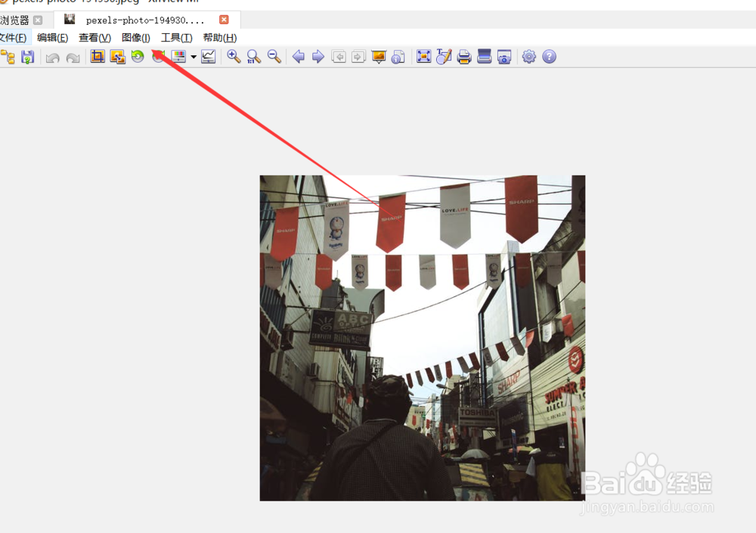The image size is (756, 533).
Task: Click the Zoom out magnifier icon
Action: click(274, 57)
